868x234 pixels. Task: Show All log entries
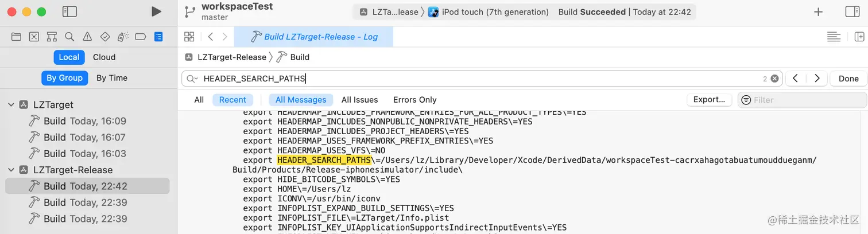point(199,100)
